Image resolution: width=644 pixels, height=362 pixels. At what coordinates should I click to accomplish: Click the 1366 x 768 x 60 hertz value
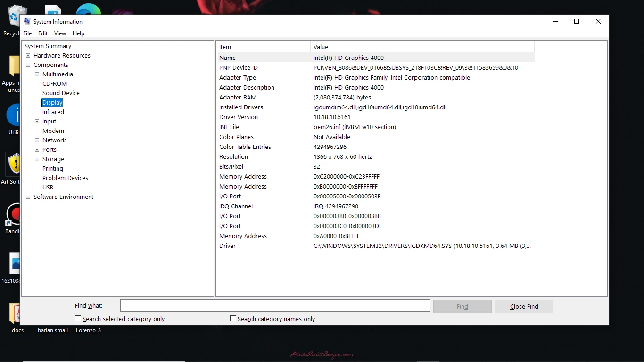tap(343, 156)
